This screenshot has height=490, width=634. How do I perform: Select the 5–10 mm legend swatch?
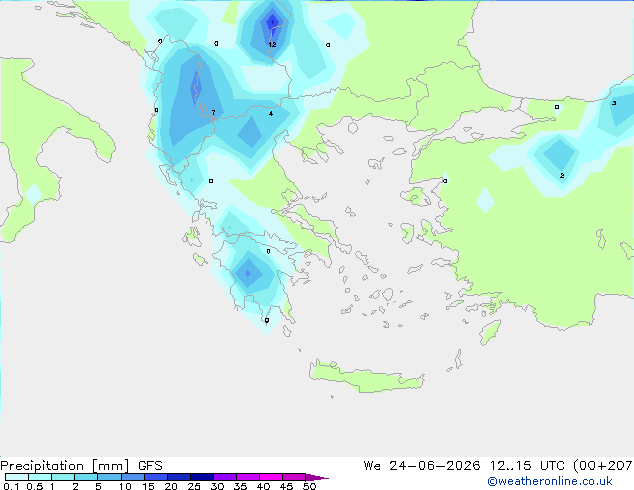[110, 477]
